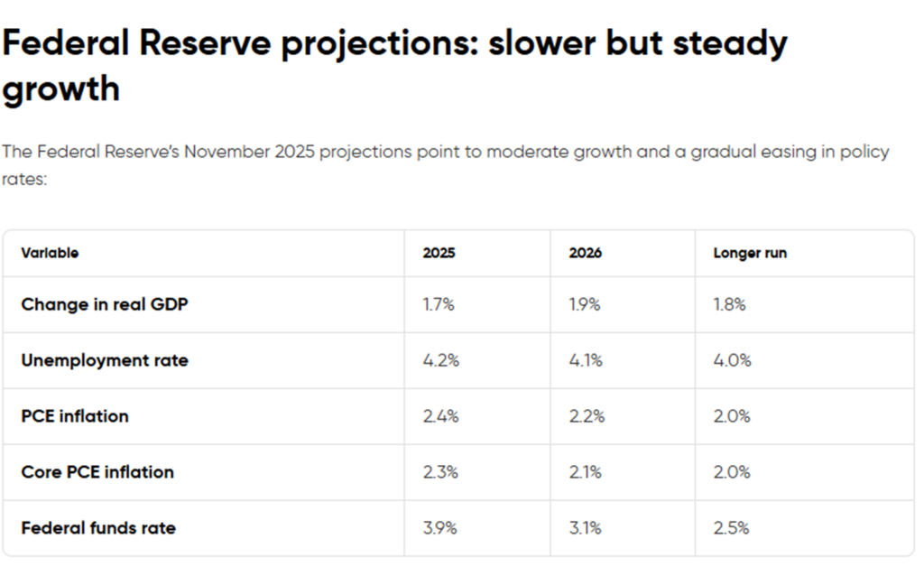
Task: Click the "Longer run" column header
Action: (750, 253)
